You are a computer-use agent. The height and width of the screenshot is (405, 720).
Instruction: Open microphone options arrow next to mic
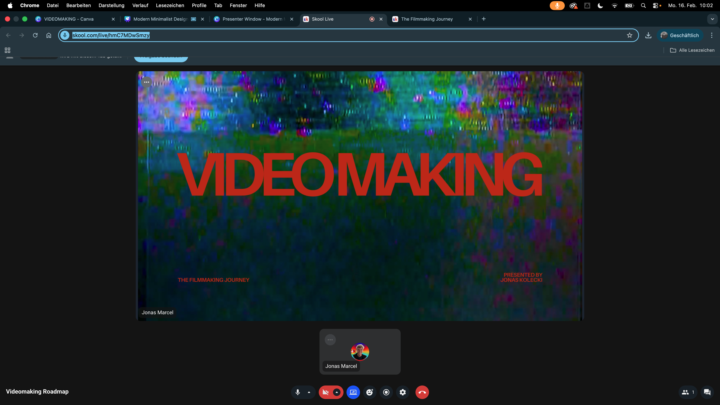pyautogui.click(x=309, y=392)
